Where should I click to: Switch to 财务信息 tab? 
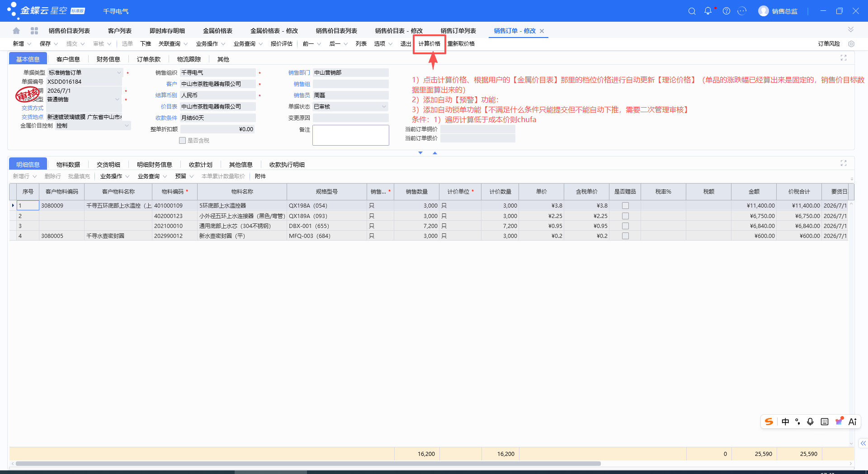point(108,59)
